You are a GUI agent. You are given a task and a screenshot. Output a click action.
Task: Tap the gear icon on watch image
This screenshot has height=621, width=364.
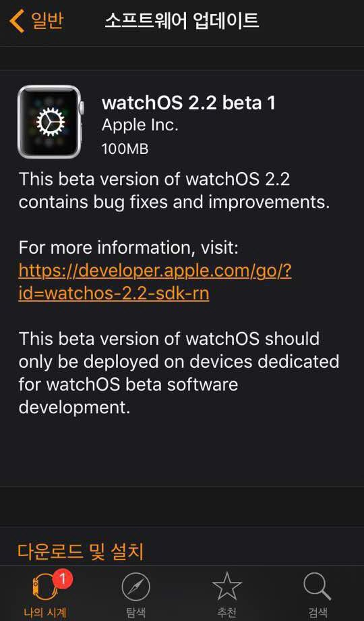pos(51,122)
